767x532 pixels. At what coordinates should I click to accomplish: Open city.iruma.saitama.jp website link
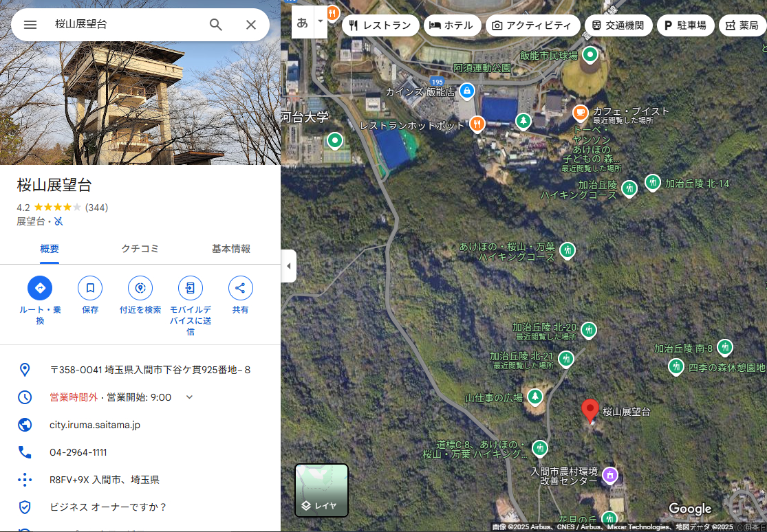point(95,425)
